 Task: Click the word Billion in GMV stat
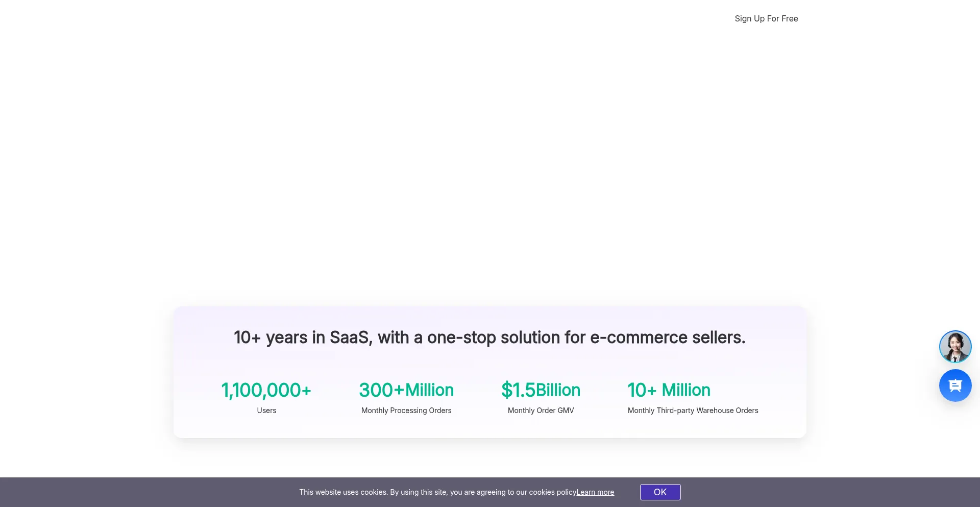(558, 390)
